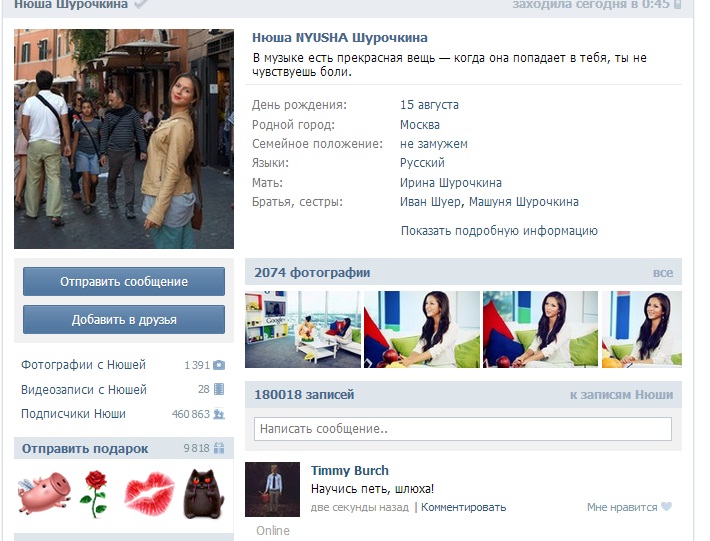Open 'Ирина Шурочкина' mother profile link
The image size is (710, 541).
[x=450, y=183]
